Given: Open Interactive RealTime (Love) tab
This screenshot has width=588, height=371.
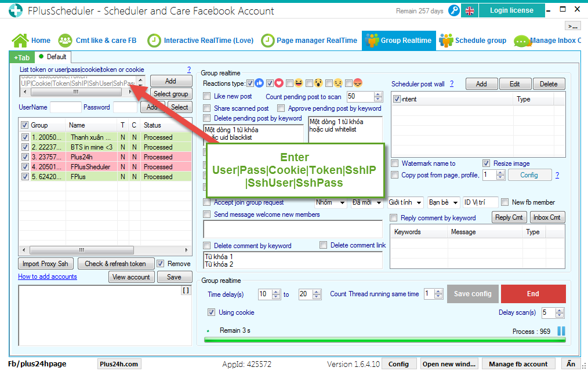Looking at the screenshot, I should click(x=200, y=41).
